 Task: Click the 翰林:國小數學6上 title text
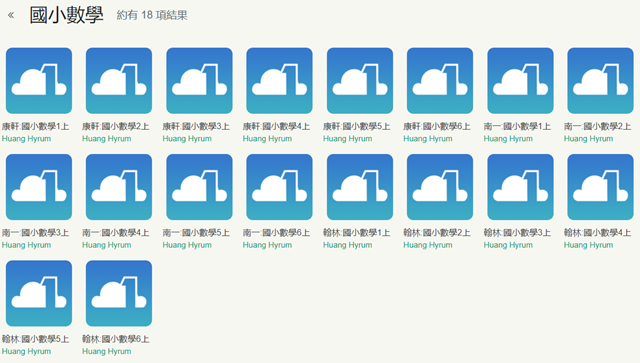pyautogui.click(x=116, y=339)
